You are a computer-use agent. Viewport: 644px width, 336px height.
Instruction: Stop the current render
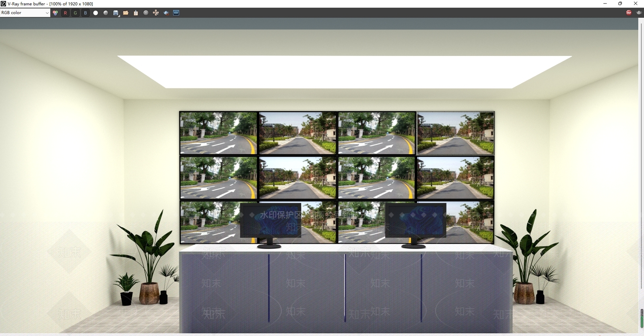point(629,13)
